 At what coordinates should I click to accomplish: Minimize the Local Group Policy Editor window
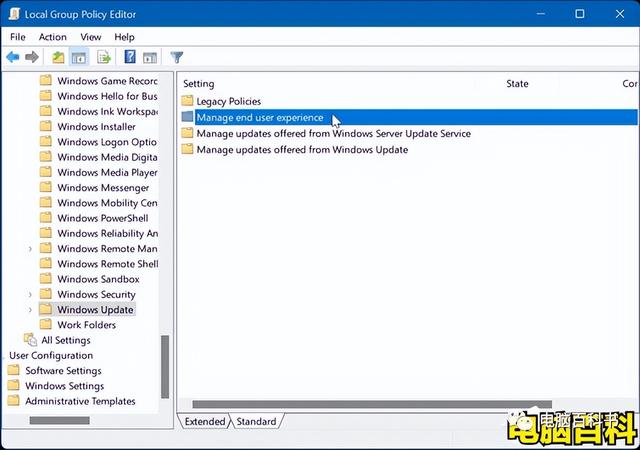point(540,13)
